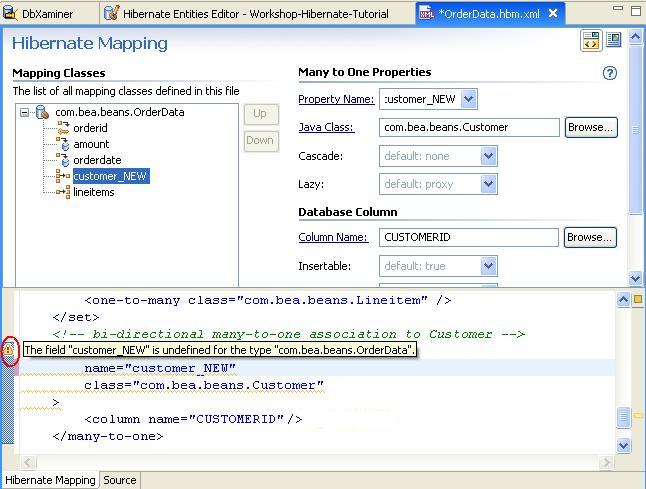646x489 pixels.
Task: Click the DbXaminer tab icon
Action: pyautogui.click(x=10, y=14)
